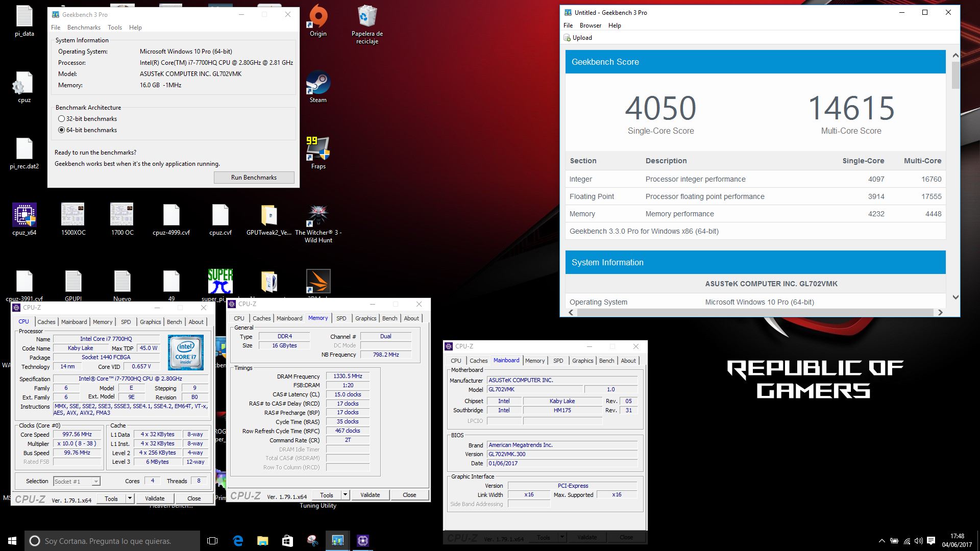This screenshot has height=551, width=980.
Task: Click the CPU-Z taskbar button
Action: coord(363,541)
